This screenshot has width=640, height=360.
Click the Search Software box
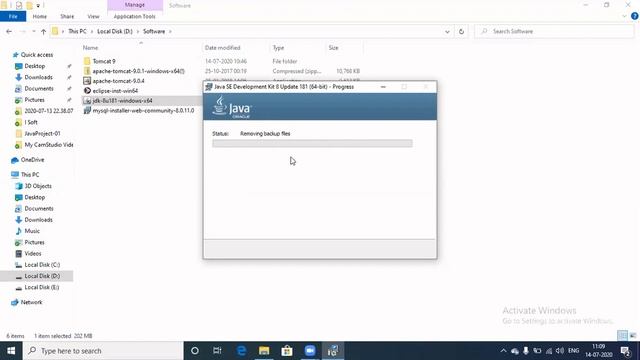tap(554, 31)
